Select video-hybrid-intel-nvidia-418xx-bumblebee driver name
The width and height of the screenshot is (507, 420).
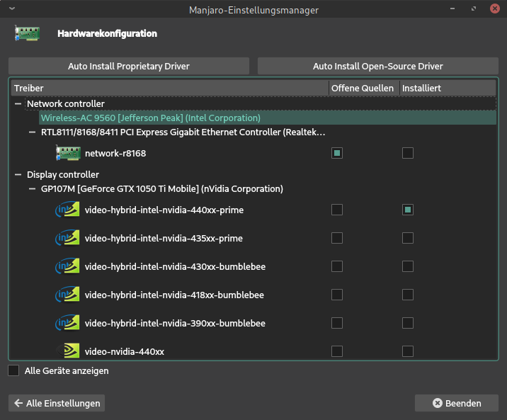pos(174,295)
